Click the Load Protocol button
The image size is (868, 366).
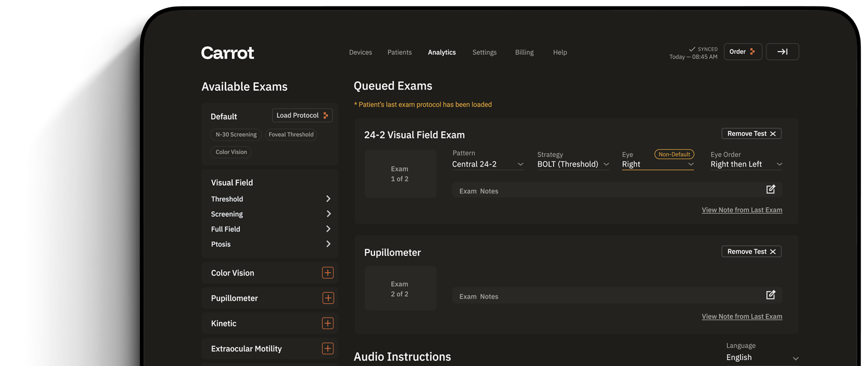pyautogui.click(x=302, y=115)
